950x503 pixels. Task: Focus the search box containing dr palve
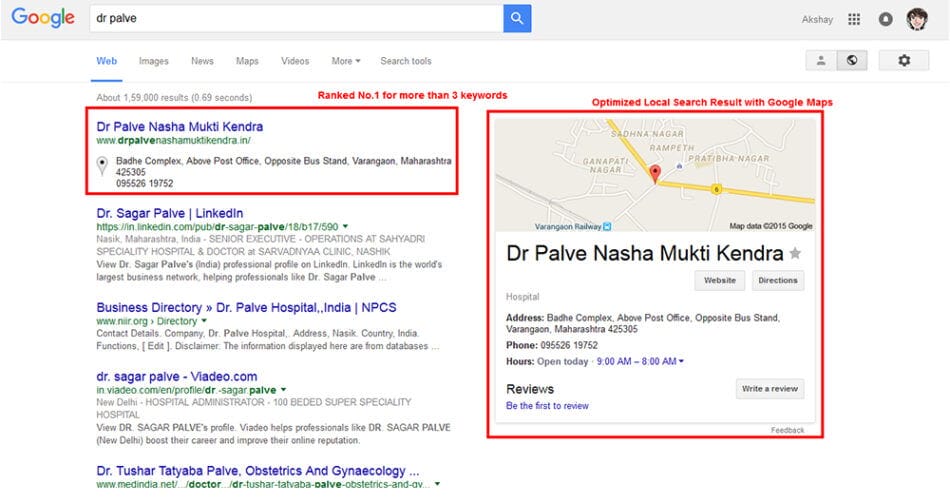pyautogui.click(x=296, y=18)
